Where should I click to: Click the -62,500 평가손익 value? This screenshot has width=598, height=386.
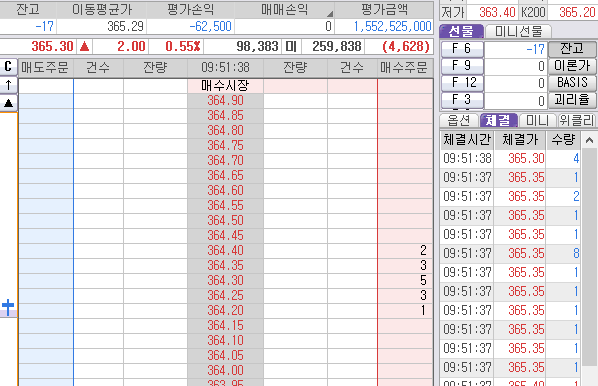point(211,27)
